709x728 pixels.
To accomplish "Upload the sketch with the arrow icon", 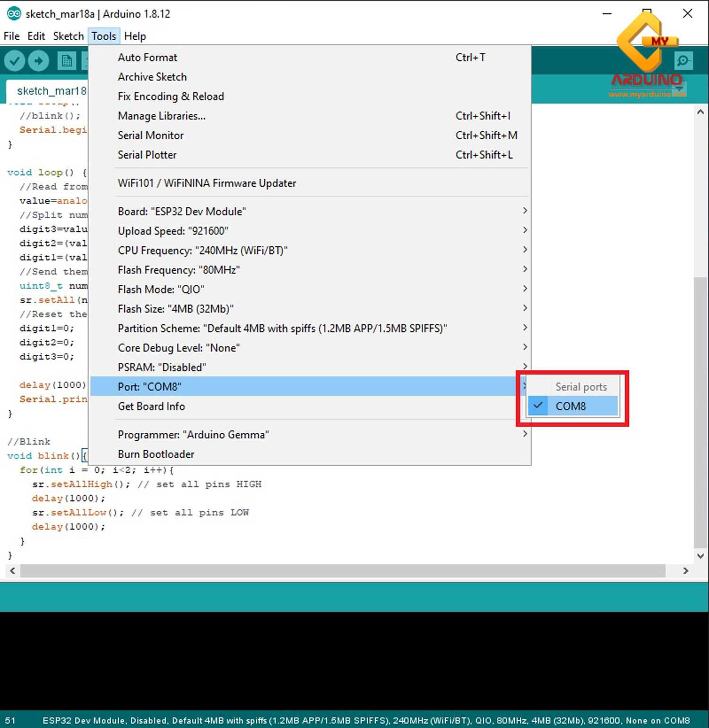I will click(39, 60).
